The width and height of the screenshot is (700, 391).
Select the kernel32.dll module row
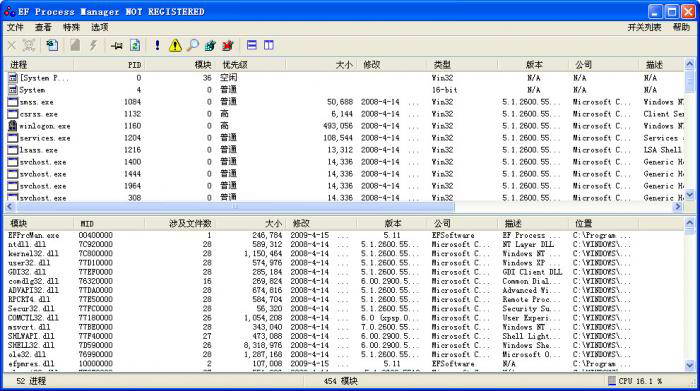coord(344,254)
